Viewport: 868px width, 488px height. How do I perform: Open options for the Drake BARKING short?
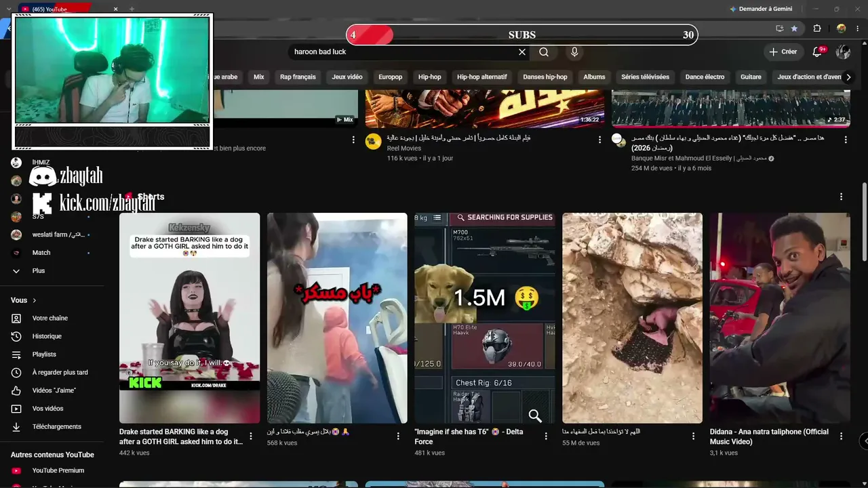pyautogui.click(x=251, y=436)
